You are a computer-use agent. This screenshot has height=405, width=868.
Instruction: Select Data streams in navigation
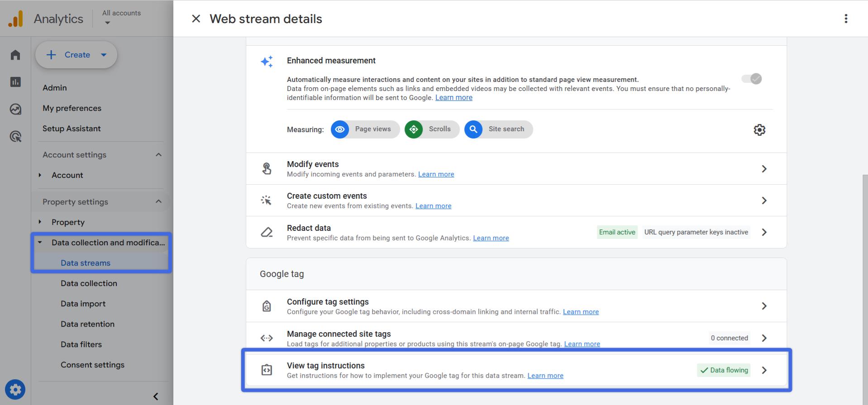click(x=86, y=263)
